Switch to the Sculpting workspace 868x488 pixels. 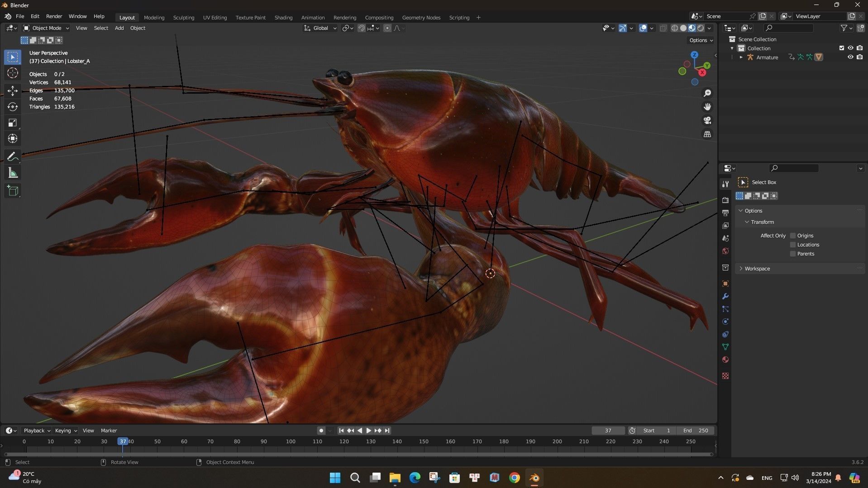183,18
